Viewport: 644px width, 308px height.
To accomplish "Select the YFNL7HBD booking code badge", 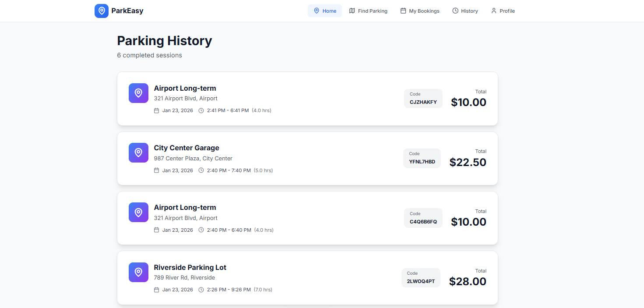I will (422, 158).
